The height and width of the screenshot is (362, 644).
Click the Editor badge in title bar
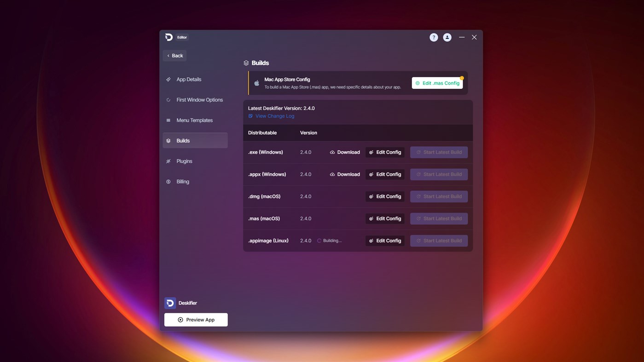click(182, 37)
